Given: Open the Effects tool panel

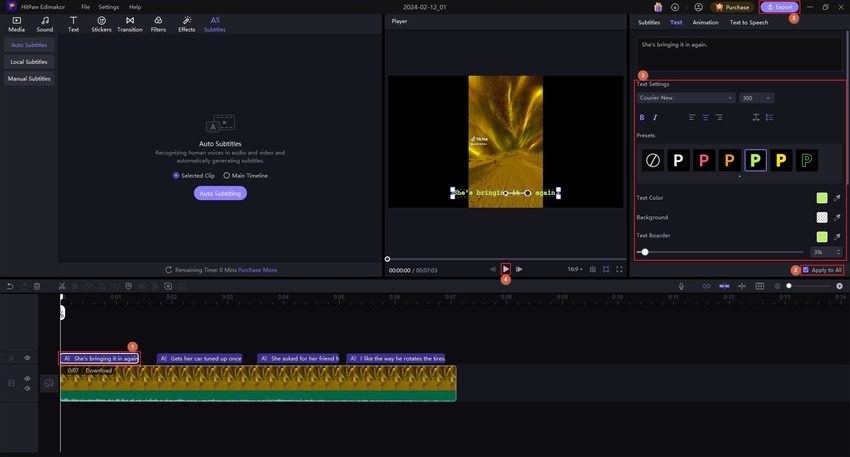Looking at the screenshot, I should (x=187, y=24).
